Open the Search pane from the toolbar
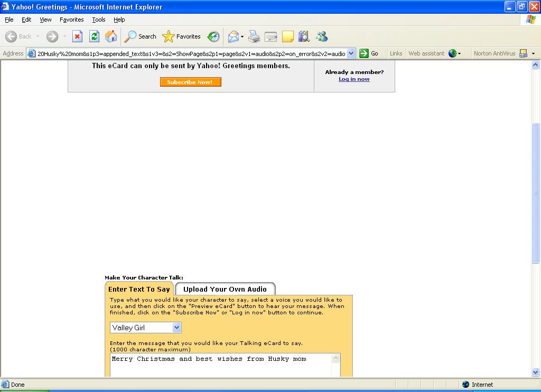 [140, 36]
